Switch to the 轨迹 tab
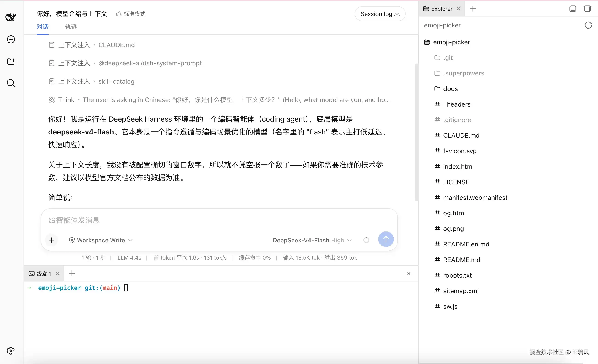Screen dimensions: 598x364 point(71,27)
